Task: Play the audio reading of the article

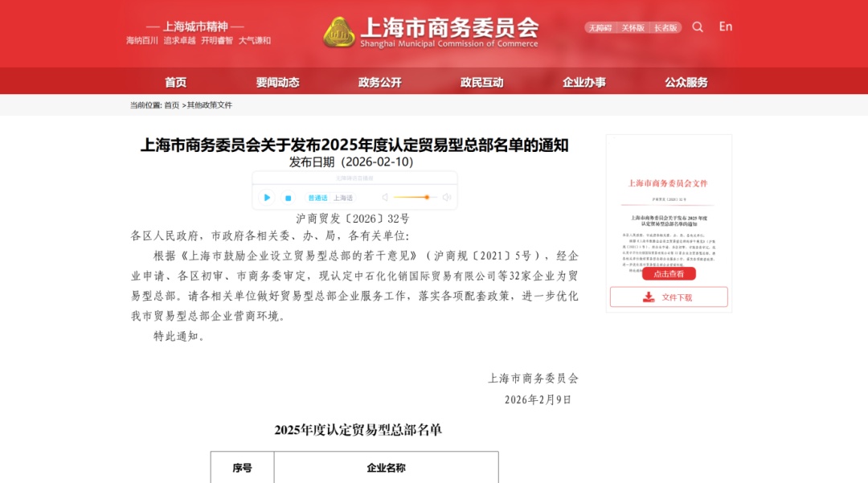Action: (x=267, y=198)
